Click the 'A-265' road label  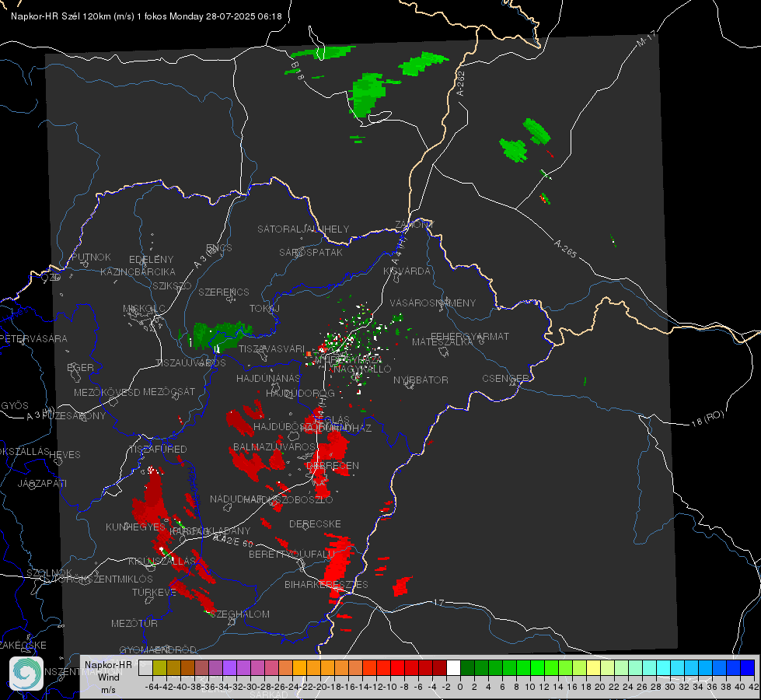point(565,248)
